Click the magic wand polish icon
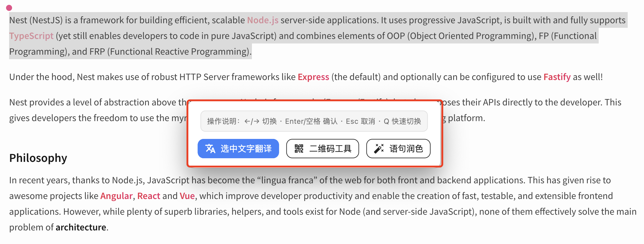This screenshot has height=244, width=644. (x=379, y=149)
